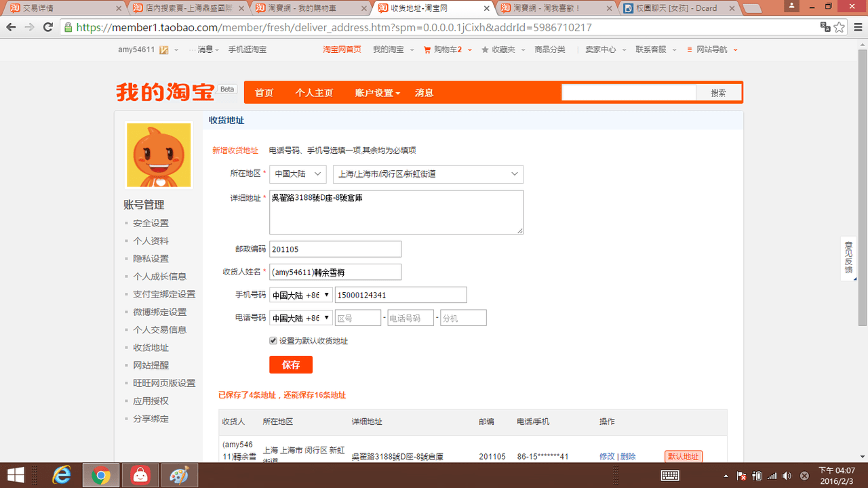Click the taskbar clock showing 下午 04:07
This screenshot has height=488, width=868.
pos(837,475)
